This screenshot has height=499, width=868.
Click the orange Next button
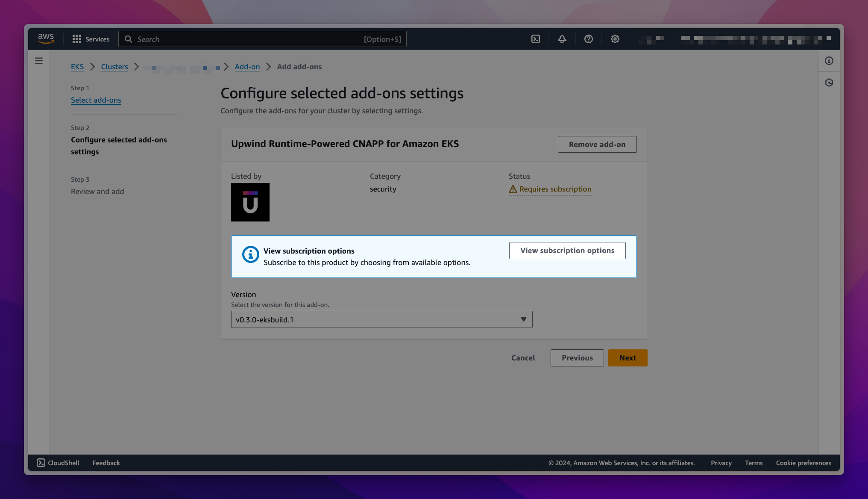point(628,358)
